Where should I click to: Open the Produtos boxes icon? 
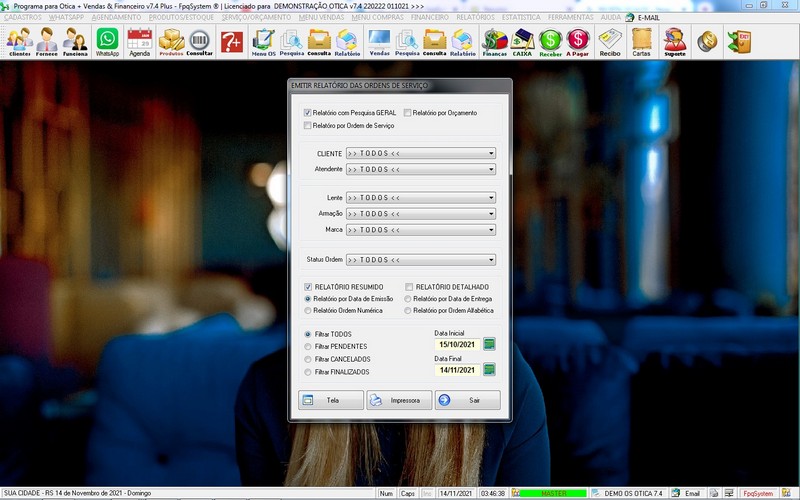pos(171,42)
